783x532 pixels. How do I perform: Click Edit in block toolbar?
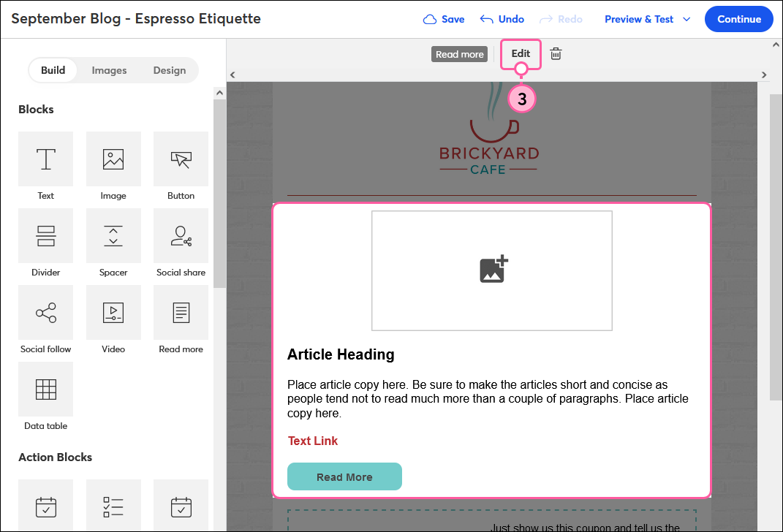(x=521, y=53)
